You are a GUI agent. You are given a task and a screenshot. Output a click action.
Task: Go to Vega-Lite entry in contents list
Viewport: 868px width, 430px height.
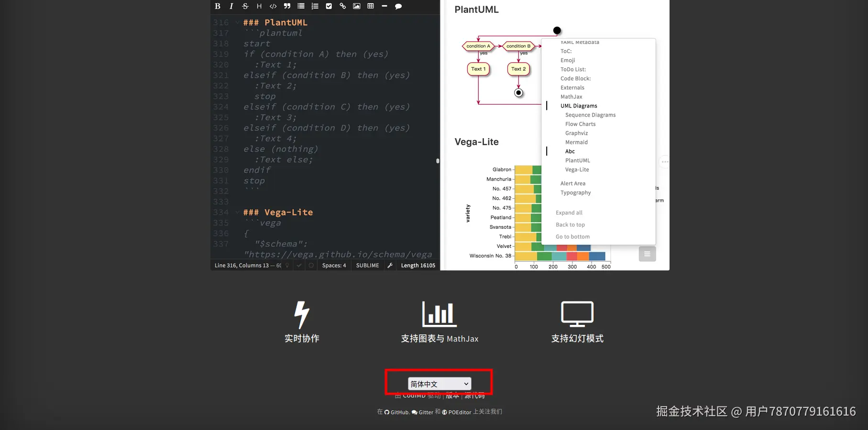tap(577, 169)
